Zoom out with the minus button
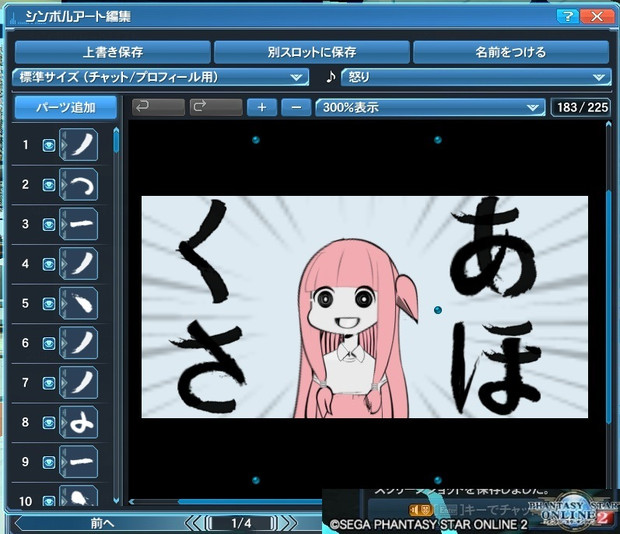Image resolution: width=620 pixels, height=534 pixels. pyautogui.click(x=296, y=107)
